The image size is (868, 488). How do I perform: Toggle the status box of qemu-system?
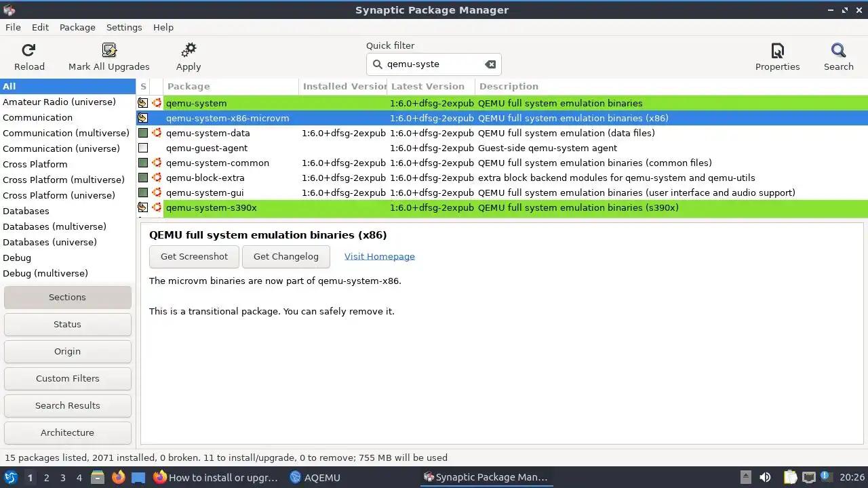tap(143, 103)
